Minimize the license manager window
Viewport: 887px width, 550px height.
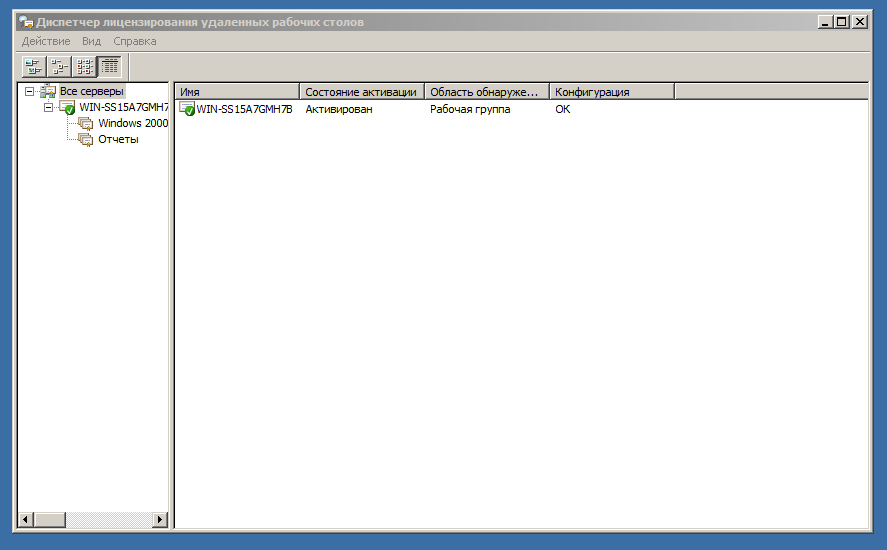click(825, 22)
